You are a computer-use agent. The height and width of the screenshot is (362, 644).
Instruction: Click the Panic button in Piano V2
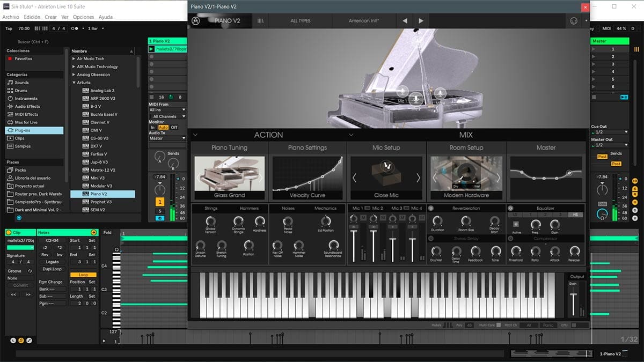click(x=547, y=325)
